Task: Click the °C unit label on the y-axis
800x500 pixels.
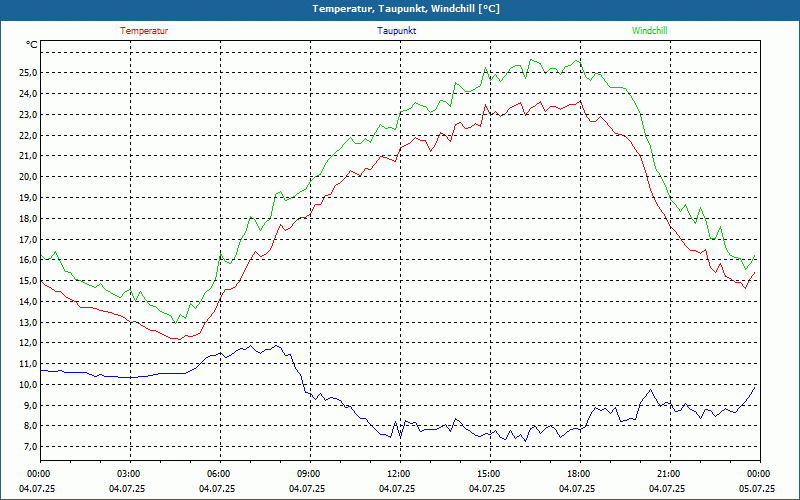Action: pyautogui.click(x=32, y=45)
